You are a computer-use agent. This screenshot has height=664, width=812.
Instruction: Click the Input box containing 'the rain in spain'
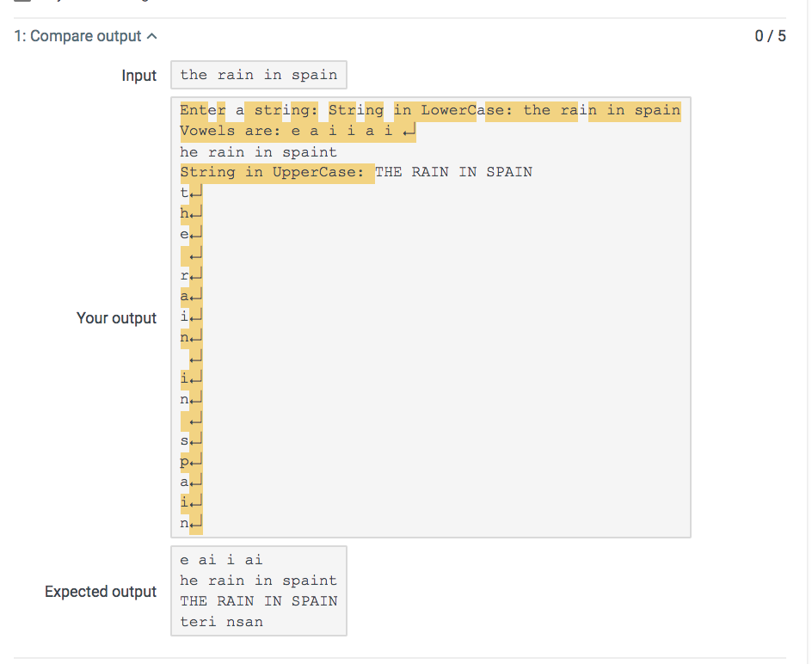[x=258, y=75]
